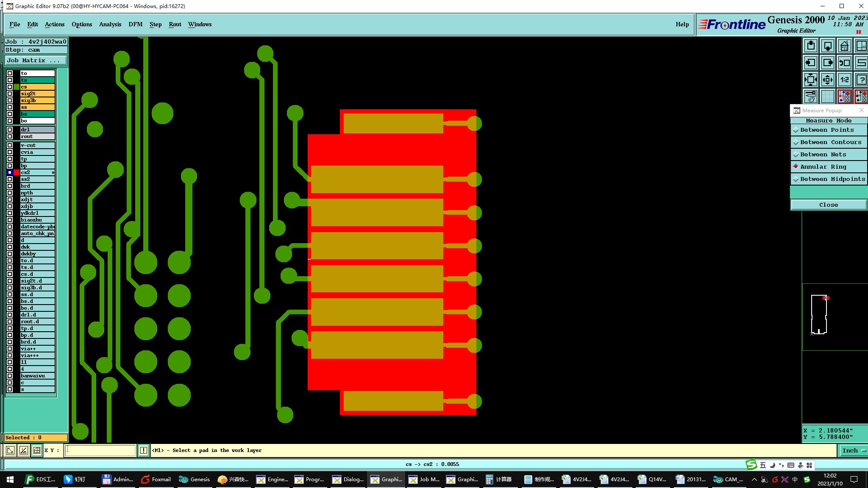
Task: Click the 1:2 zoom scale icon
Action: (844, 80)
